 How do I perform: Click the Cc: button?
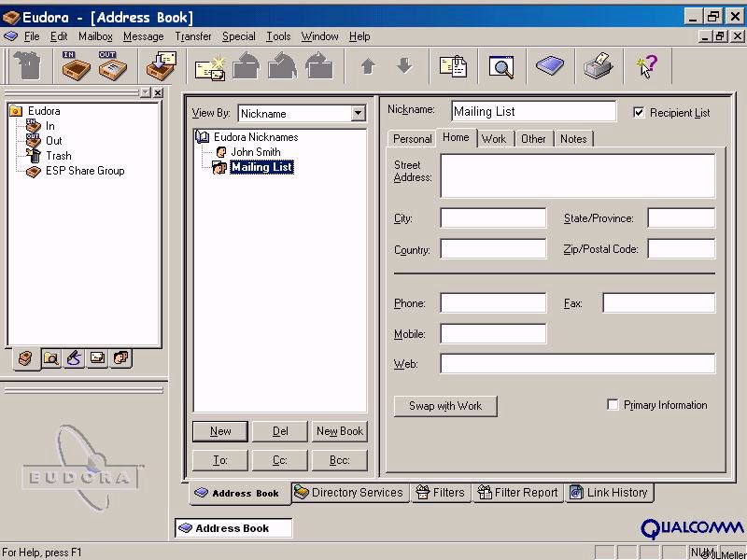pos(280,460)
